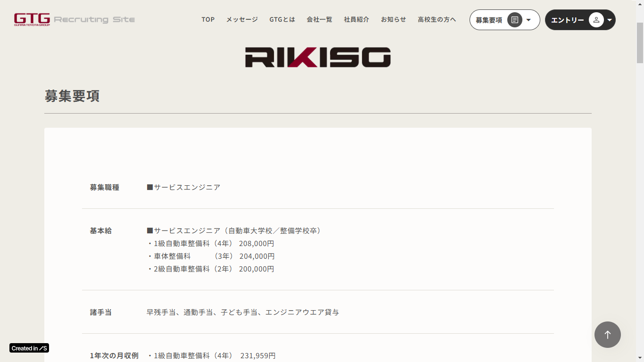Open the 社員紹介 menu item

coord(356,19)
